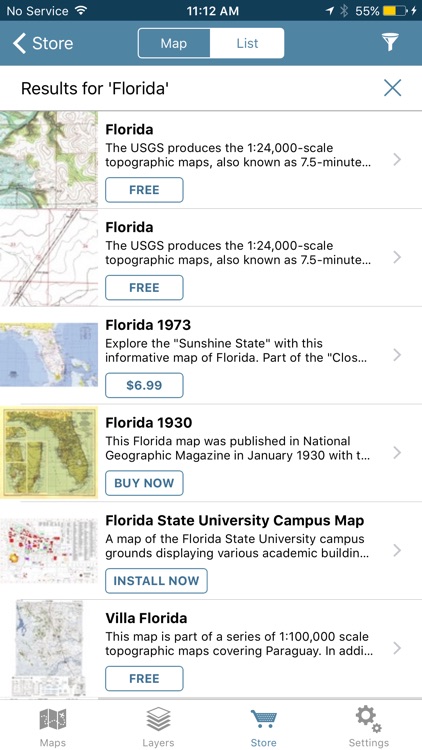The width and height of the screenshot is (422, 750).
Task: Expand Florida 1930 details chevron
Action: (x=397, y=452)
